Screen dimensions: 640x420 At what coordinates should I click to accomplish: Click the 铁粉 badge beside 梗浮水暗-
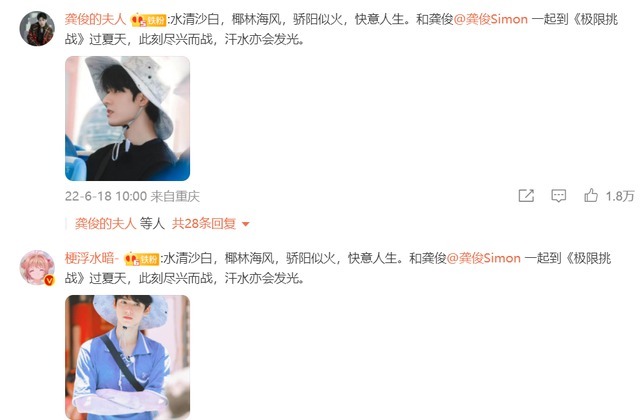point(142,259)
